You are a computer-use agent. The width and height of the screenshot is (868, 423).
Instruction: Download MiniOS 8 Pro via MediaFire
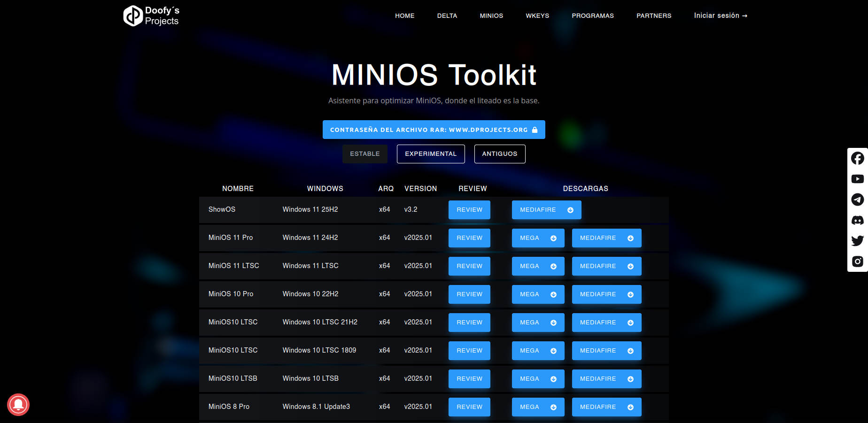pyautogui.click(x=606, y=407)
